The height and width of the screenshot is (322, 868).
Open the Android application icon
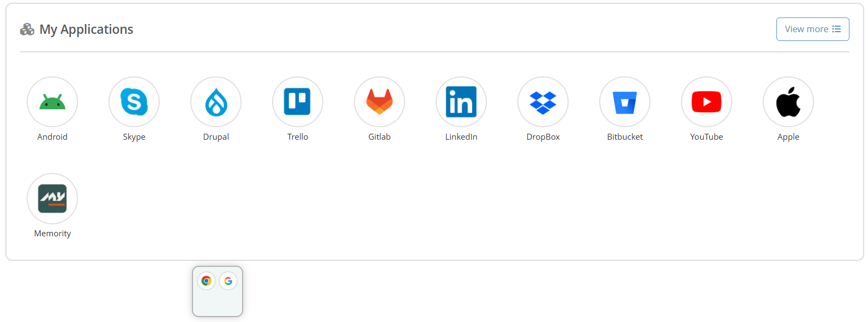[52, 102]
